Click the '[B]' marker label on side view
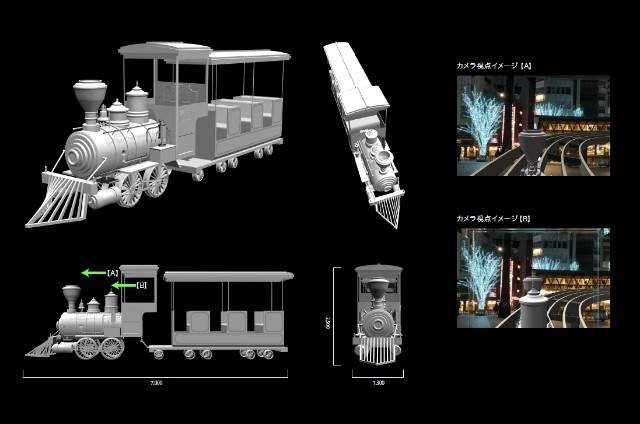This screenshot has height=424, width=640. [x=141, y=285]
